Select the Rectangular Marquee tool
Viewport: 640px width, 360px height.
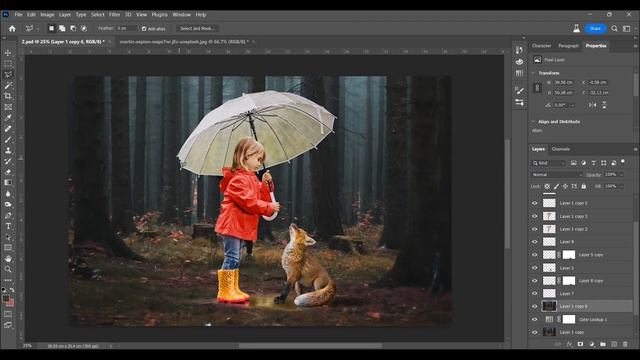pyautogui.click(x=8, y=64)
